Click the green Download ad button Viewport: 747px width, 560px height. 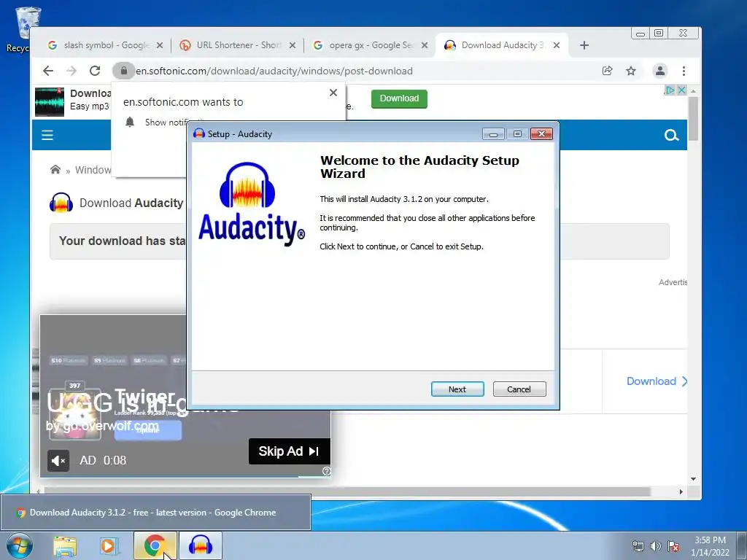399,98
